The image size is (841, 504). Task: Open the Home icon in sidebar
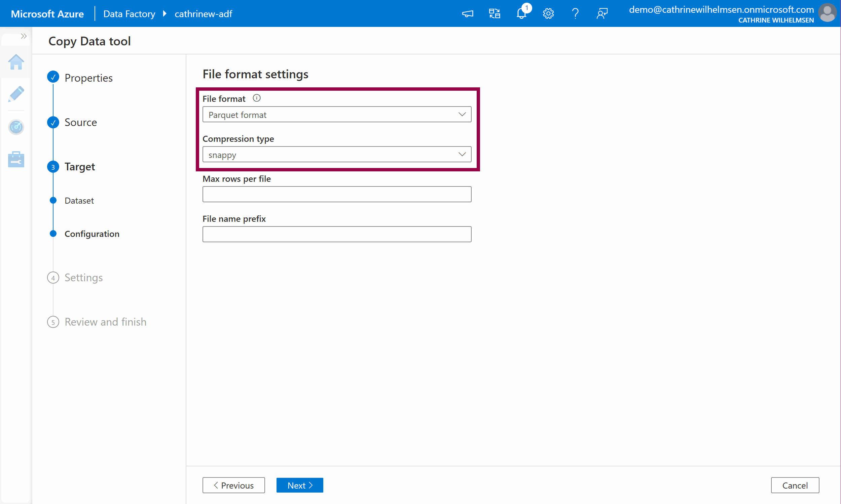(x=16, y=62)
